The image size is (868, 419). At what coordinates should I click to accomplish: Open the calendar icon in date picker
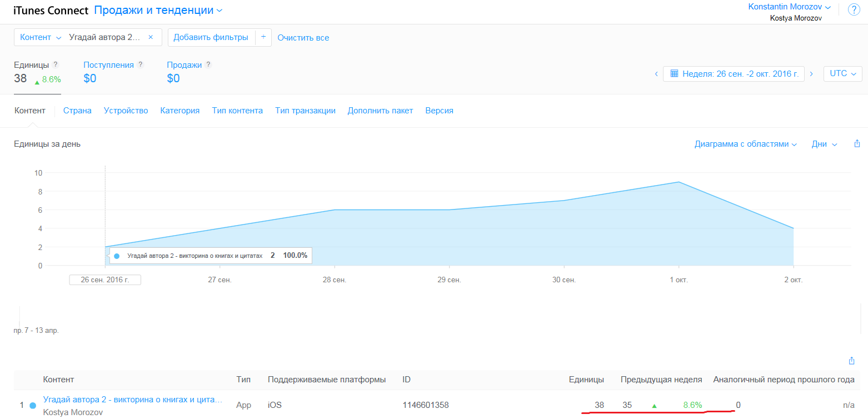click(x=674, y=73)
